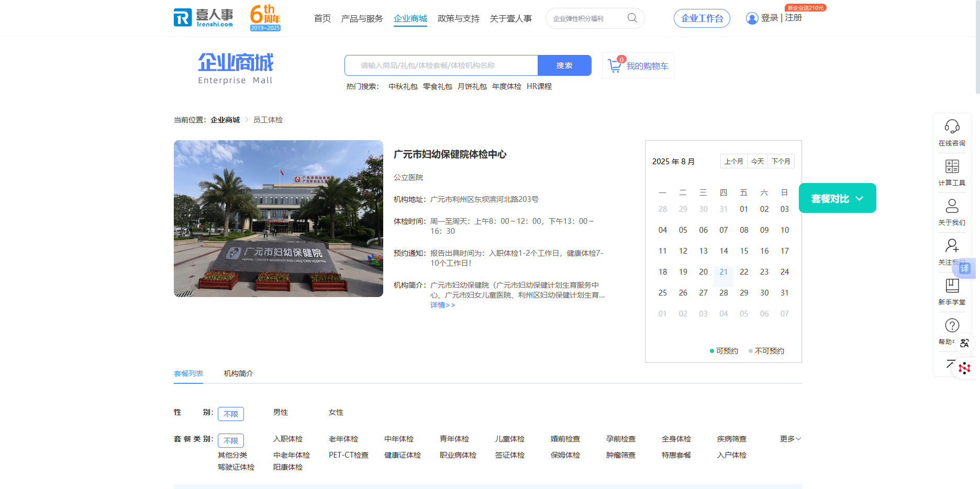The image size is (980, 489).
Task: Click the language translation round icon
Action: (x=964, y=343)
